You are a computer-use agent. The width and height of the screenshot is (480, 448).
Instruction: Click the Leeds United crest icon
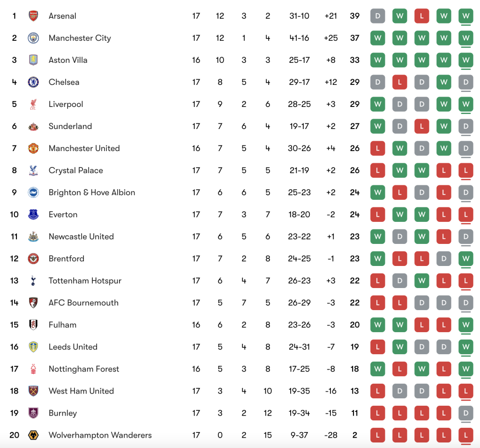click(x=33, y=347)
